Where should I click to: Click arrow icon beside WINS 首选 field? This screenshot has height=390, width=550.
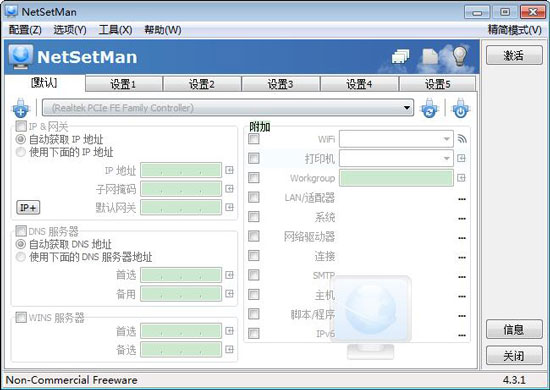point(229,331)
